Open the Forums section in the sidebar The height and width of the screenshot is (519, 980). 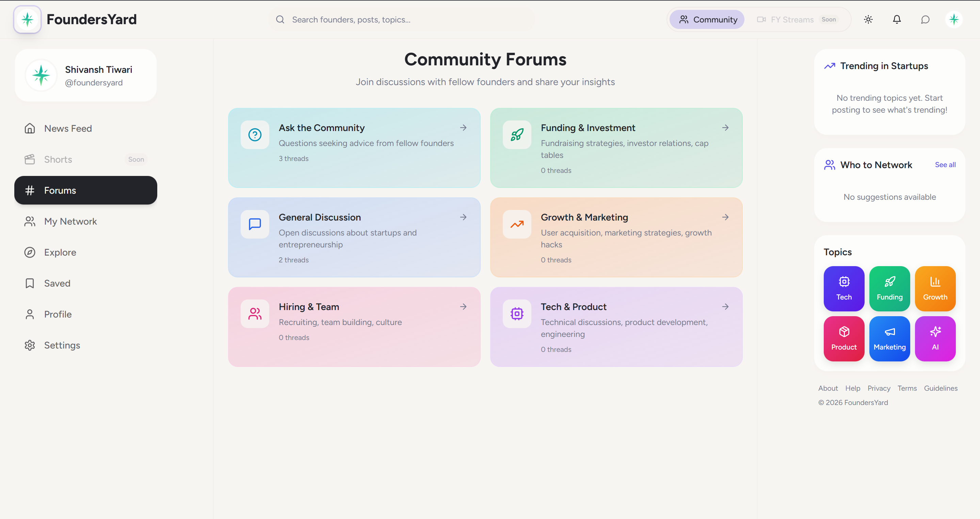60,190
